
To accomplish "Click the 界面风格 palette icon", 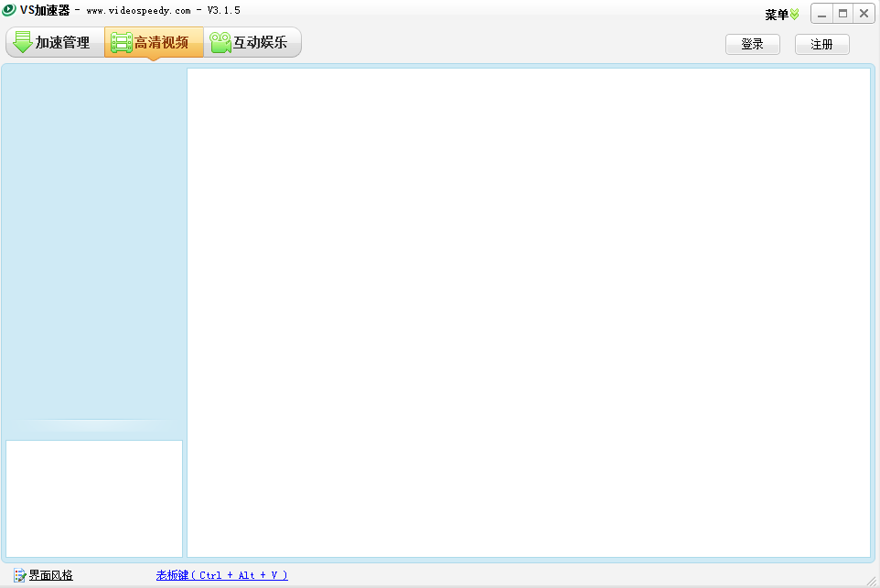I will [19, 575].
